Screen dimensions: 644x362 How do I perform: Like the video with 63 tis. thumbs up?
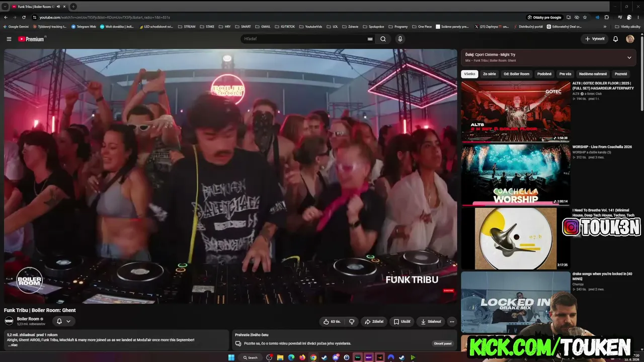point(332,321)
